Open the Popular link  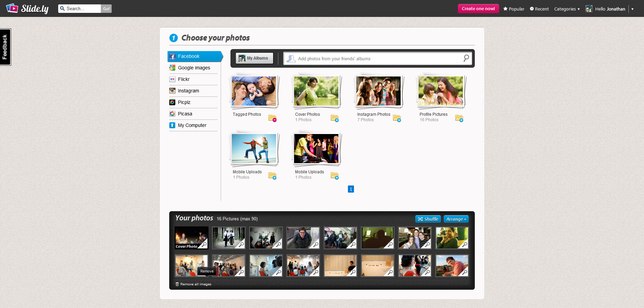click(x=514, y=9)
